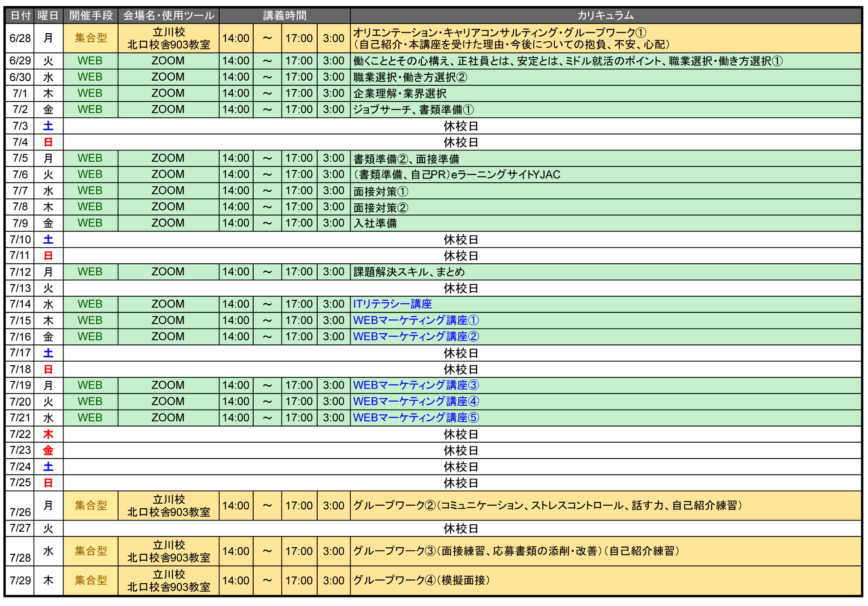868x606 pixels.
Task: Click the blue 土 next to 7/17
Action: pos(48,353)
